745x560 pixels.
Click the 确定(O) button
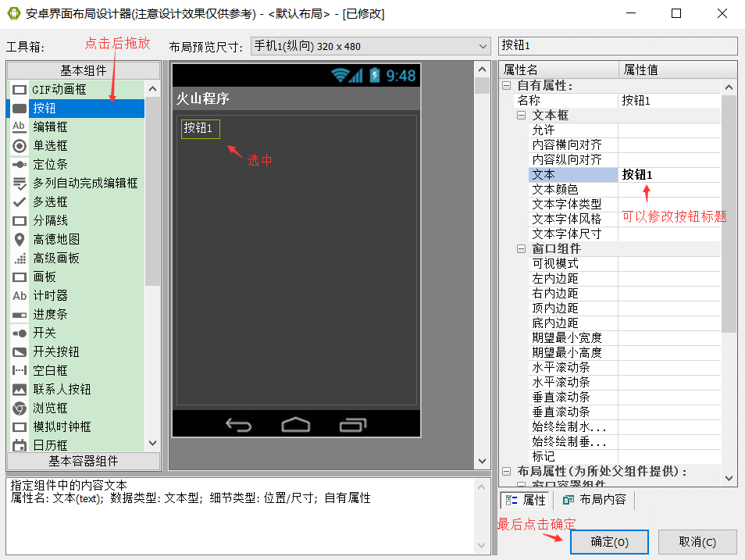(x=609, y=542)
